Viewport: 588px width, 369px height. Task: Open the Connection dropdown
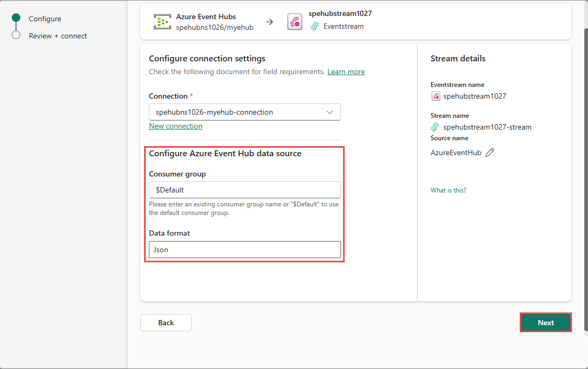[244, 112]
